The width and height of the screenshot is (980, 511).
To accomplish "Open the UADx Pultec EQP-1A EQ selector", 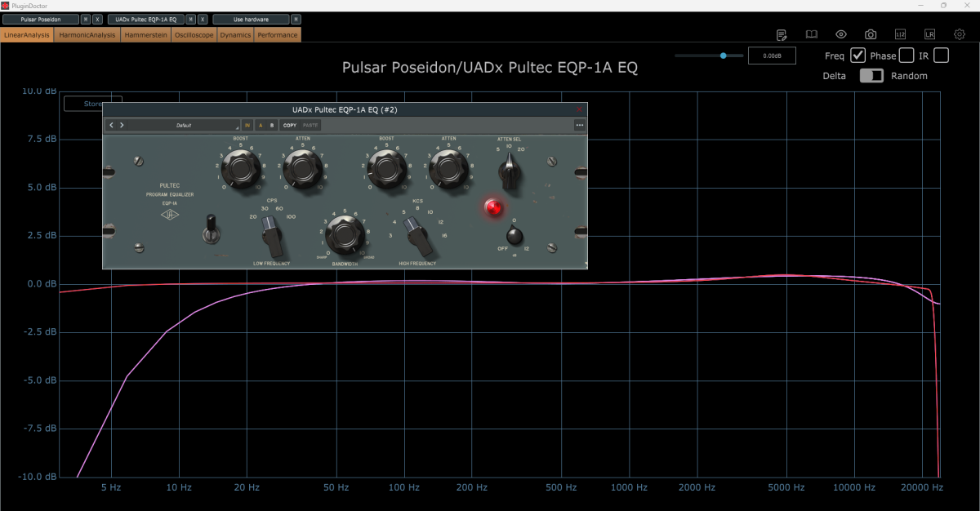I will (x=145, y=19).
